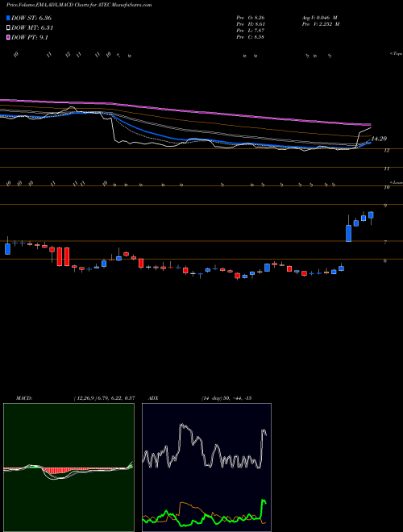Open the dark blue ADX indicator chart panel
The image size is (403, 532).
pos(206,468)
